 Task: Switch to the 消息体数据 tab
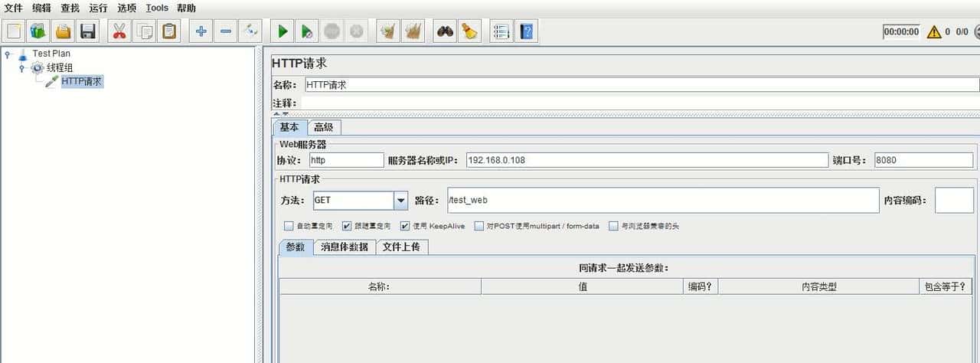[x=345, y=247]
